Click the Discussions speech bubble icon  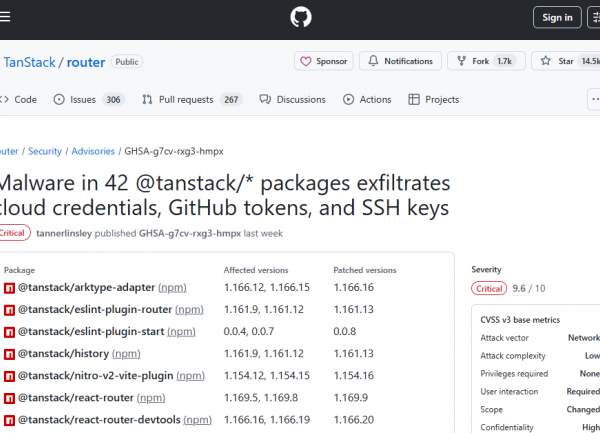(265, 99)
